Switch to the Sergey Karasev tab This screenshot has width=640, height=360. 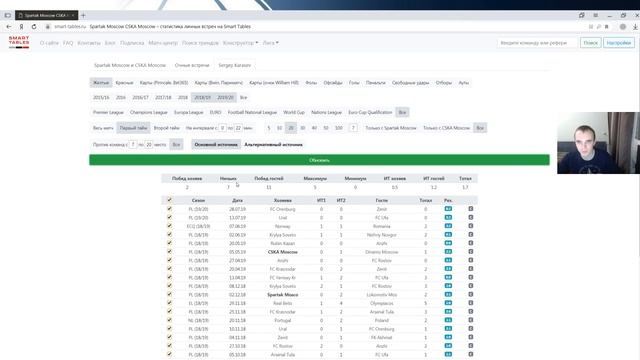[234, 65]
